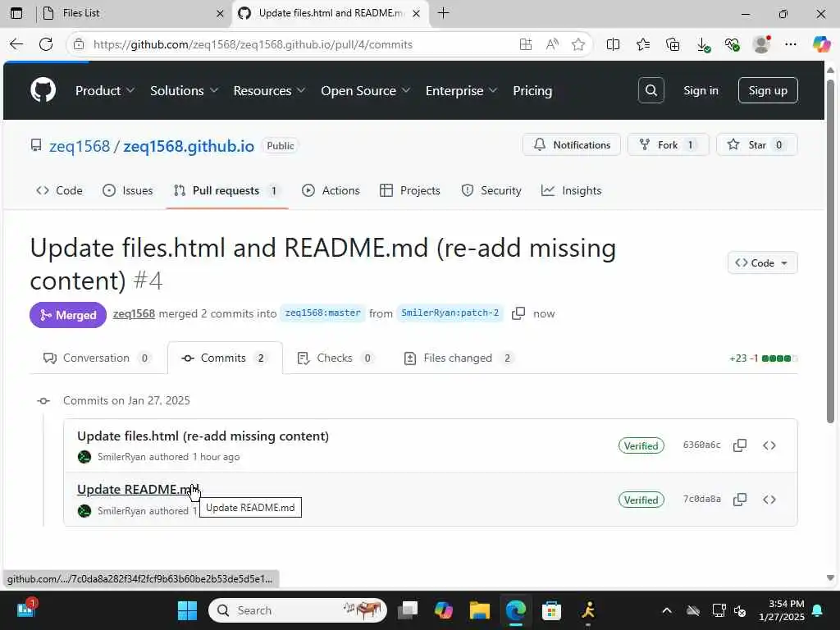The width and height of the screenshot is (840, 630).
Task: Open the GitHub home logo
Action: [x=43, y=90]
